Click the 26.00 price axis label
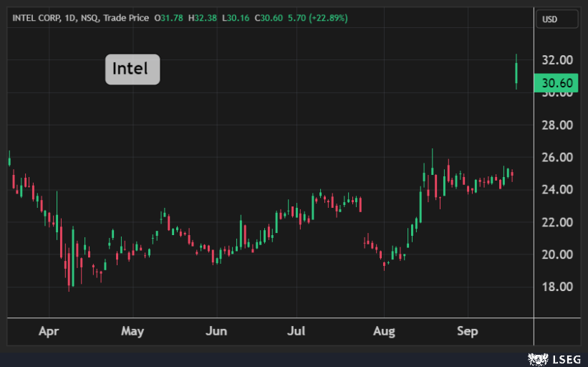 coord(556,158)
